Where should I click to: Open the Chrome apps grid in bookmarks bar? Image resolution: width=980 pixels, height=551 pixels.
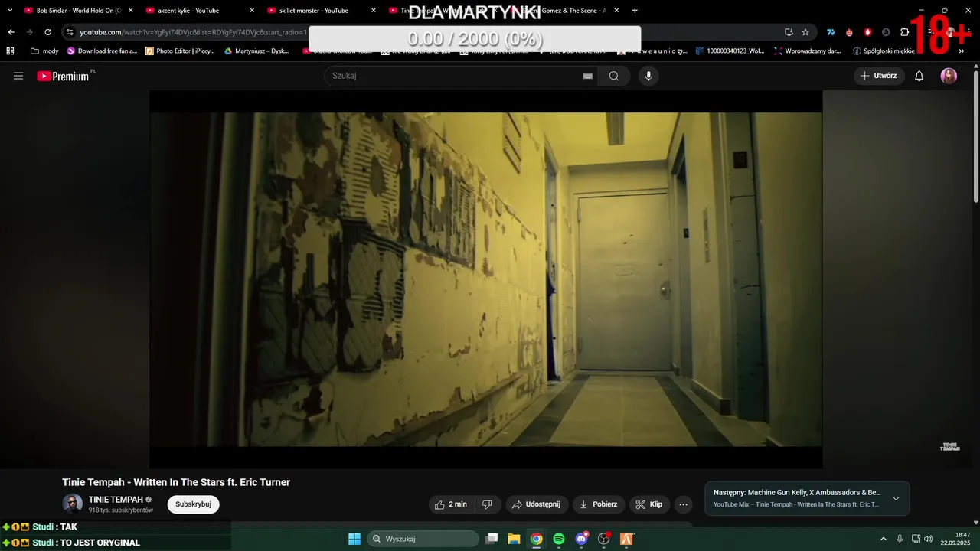pos(10,51)
